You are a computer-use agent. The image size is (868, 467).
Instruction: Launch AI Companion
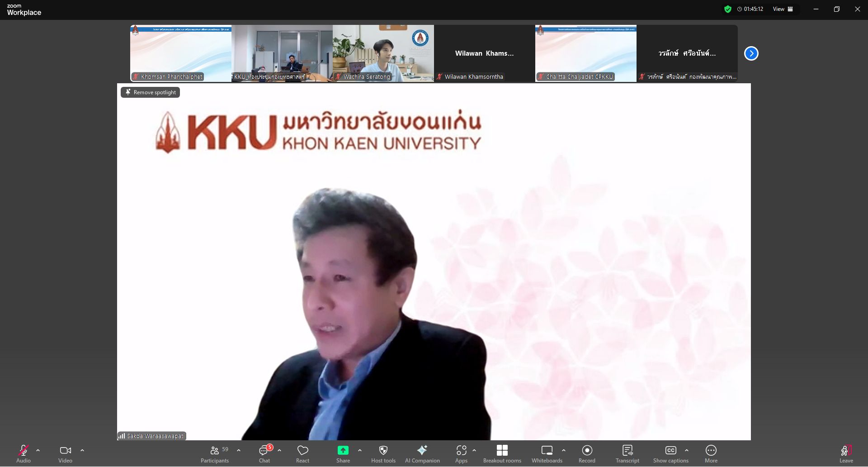click(x=422, y=454)
